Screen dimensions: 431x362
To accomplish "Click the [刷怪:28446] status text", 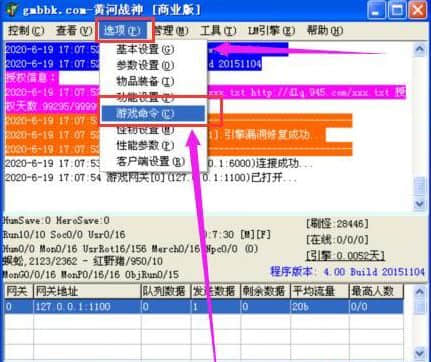I will pyautogui.click(x=337, y=223).
